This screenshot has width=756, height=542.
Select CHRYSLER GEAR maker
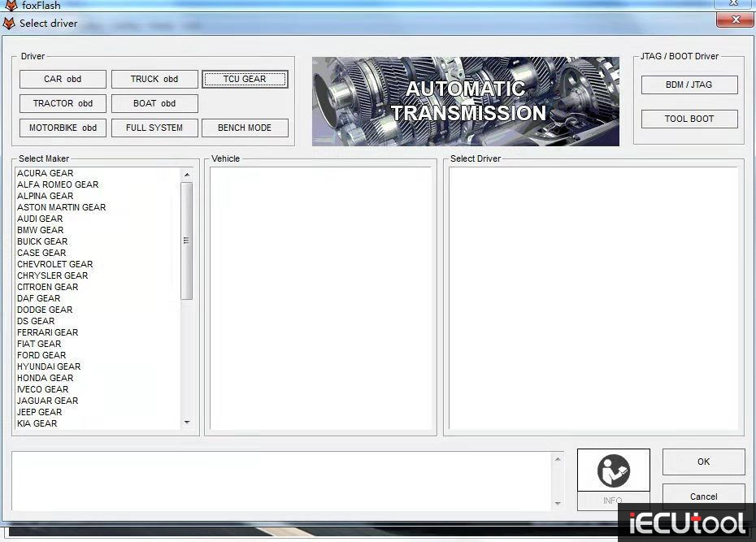click(x=53, y=275)
